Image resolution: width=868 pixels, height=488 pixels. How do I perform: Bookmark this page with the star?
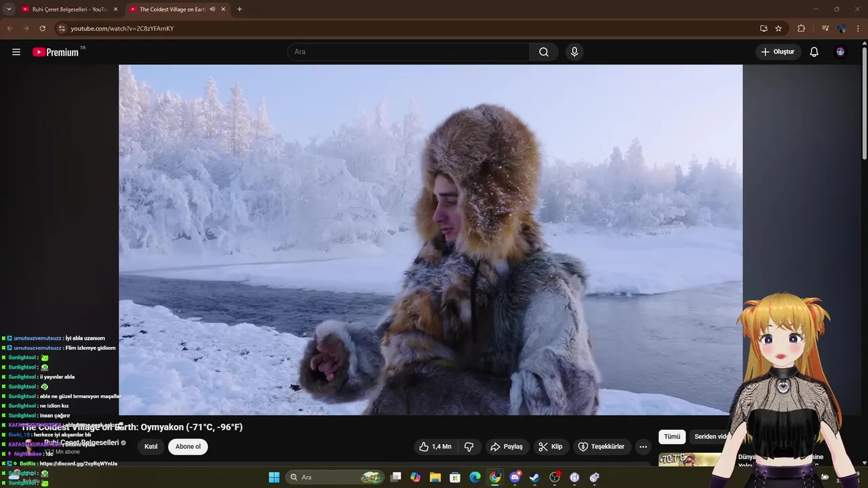[778, 28]
